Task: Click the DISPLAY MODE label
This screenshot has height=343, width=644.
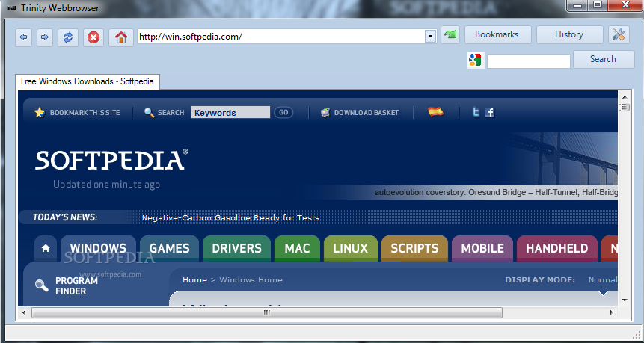Action: [540, 279]
